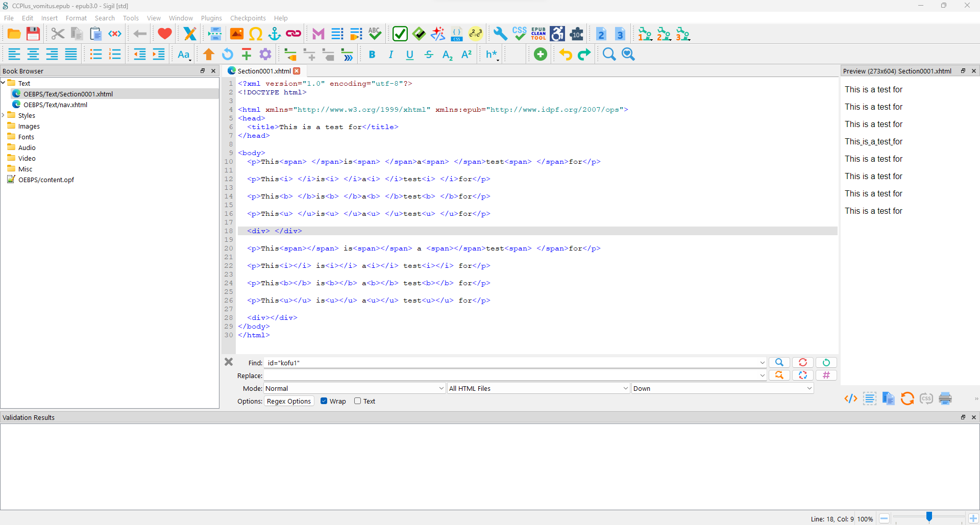Viewport: 980px width, 525px height.
Task: Click the red heart donate icon
Action: 164,34
